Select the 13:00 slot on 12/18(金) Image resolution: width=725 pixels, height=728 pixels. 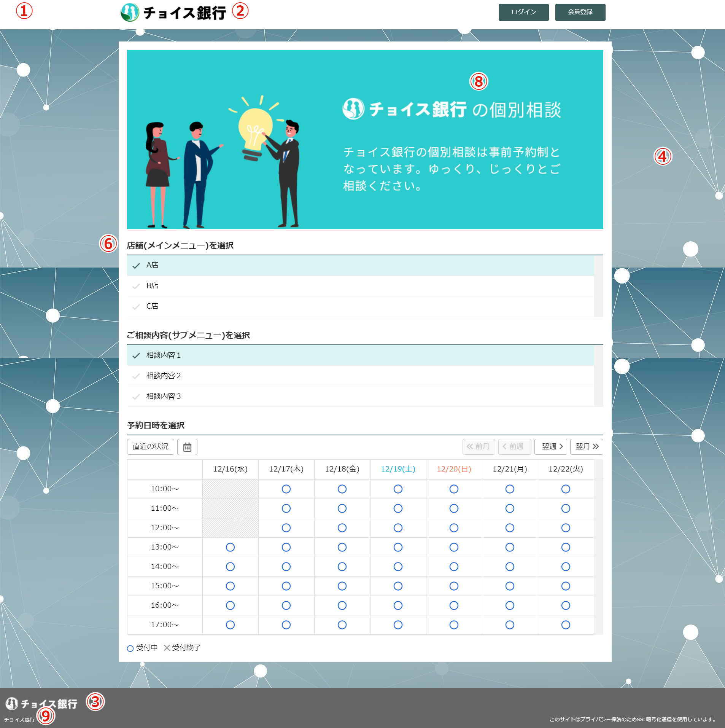[x=342, y=547]
